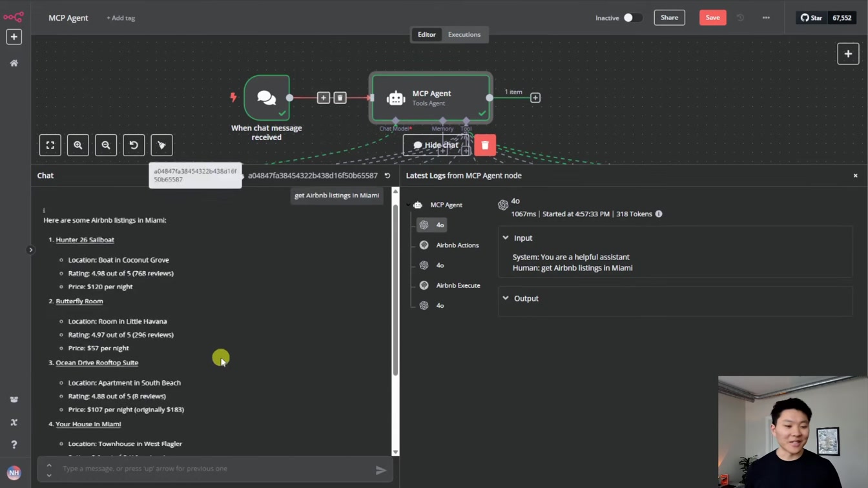This screenshot has height=488, width=868.
Task: Switch to the Executions tab
Action: pos(464,34)
